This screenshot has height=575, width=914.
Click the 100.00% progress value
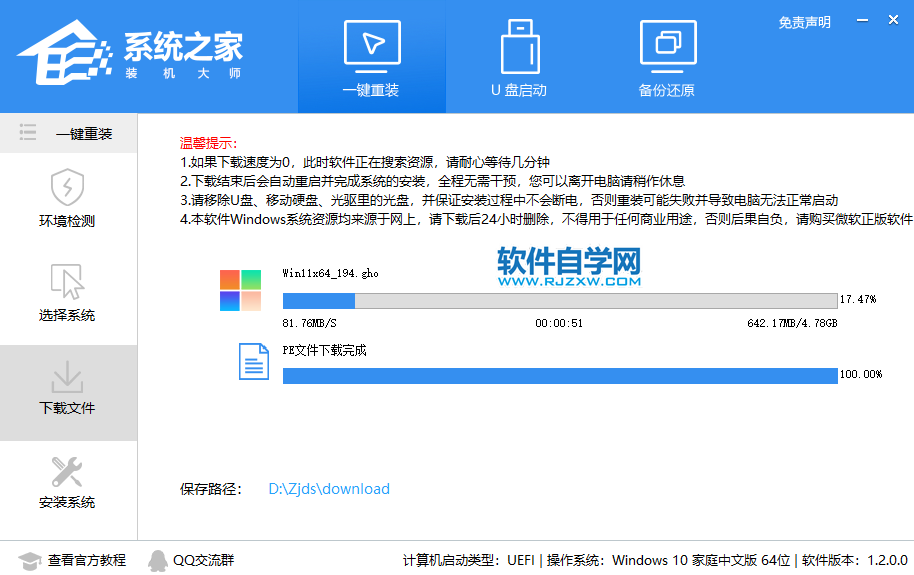(x=861, y=374)
